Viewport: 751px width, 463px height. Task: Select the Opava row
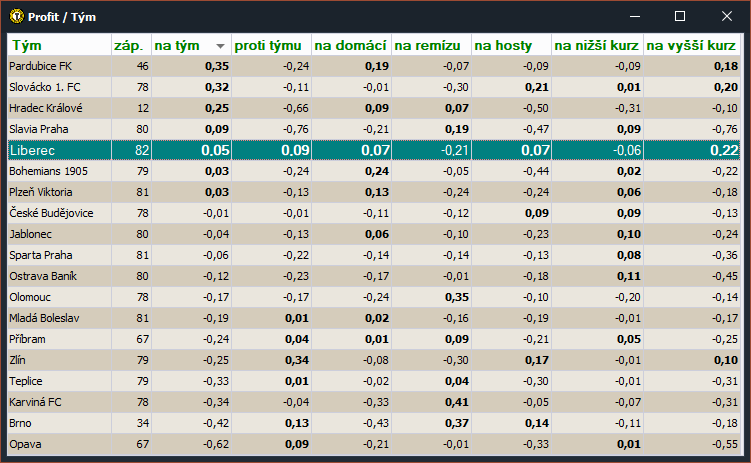click(x=374, y=444)
